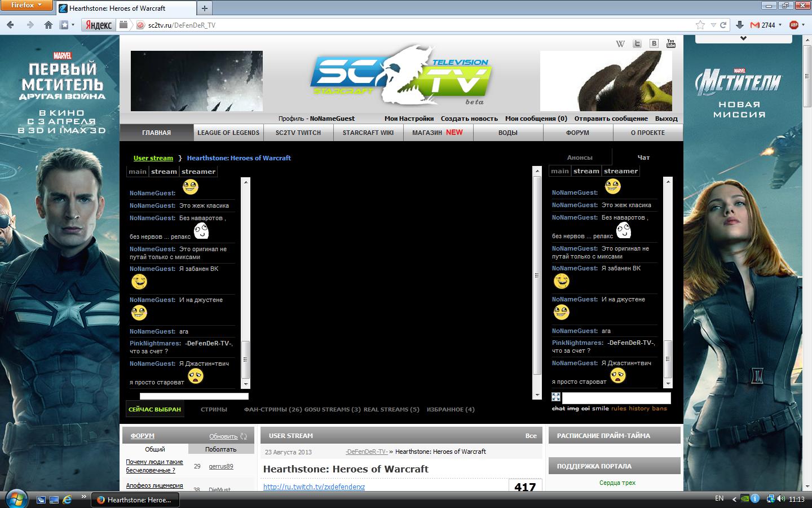Screen dimensions: 812x508
Task: Open the Twitter icon on site header
Action: point(637,43)
